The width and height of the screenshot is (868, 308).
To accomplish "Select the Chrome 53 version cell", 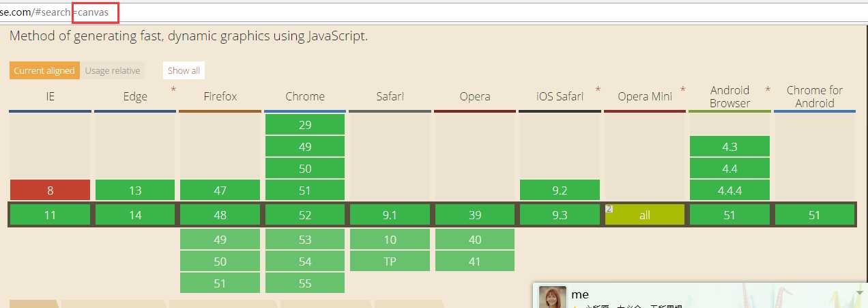I will [305, 239].
